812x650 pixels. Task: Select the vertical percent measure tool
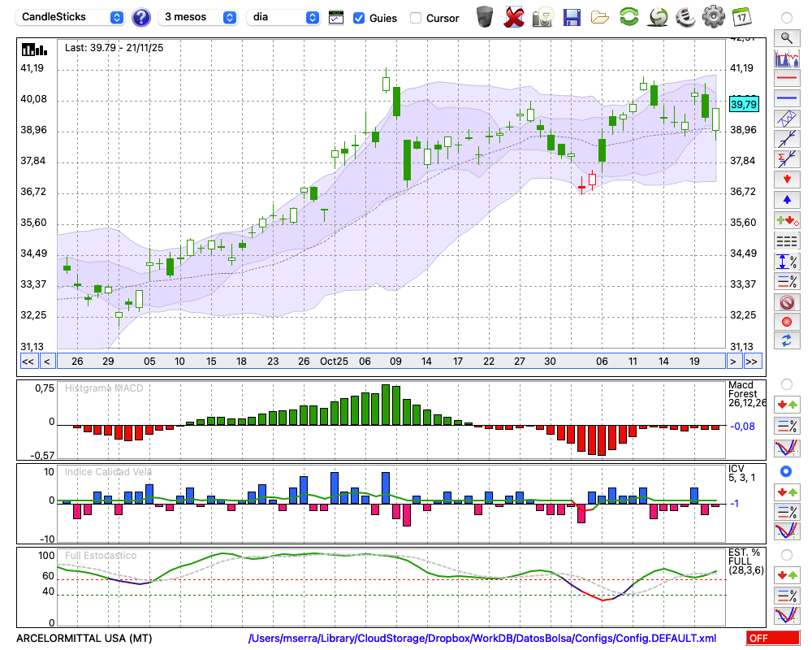[x=787, y=262]
